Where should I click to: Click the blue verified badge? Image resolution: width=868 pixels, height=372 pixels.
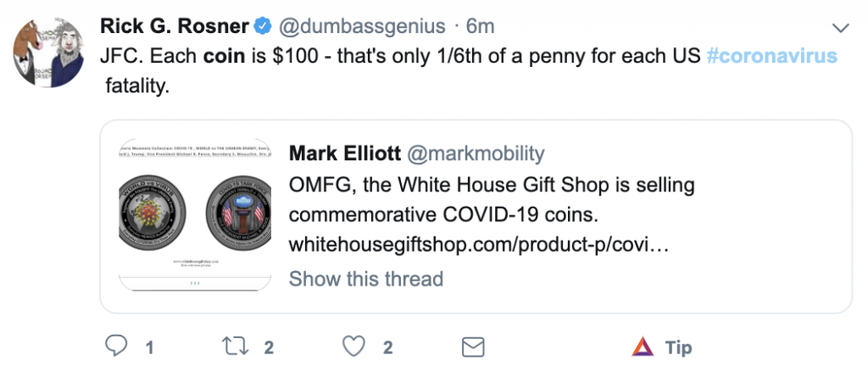click(x=263, y=27)
